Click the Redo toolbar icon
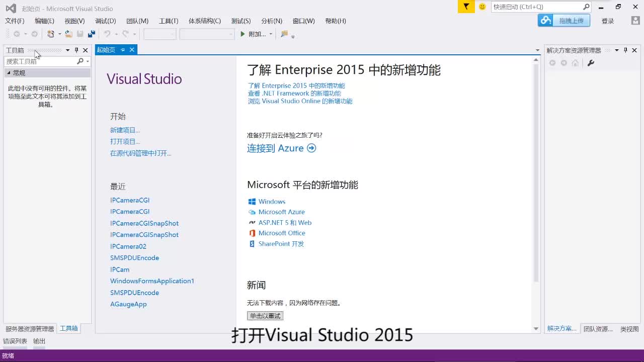The width and height of the screenshot is (644, 362). click(x=126, y=34)
